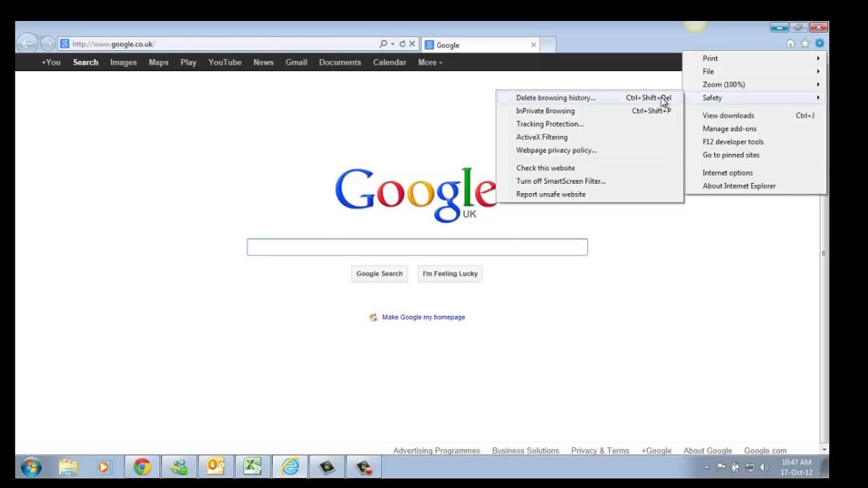The image size is (868, 488).
Task: Open Privacy & Terms footer link
Action: click(600, 451)
